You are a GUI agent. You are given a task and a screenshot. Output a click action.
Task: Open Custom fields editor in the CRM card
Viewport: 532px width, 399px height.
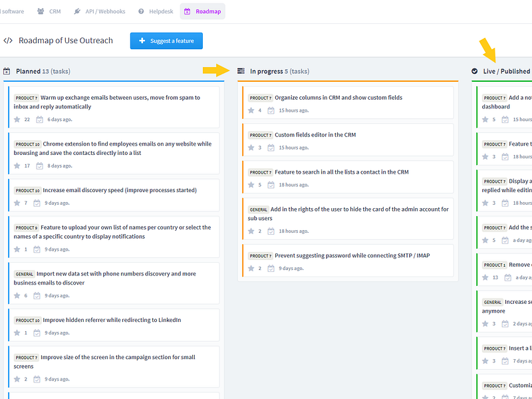(348, 140)
